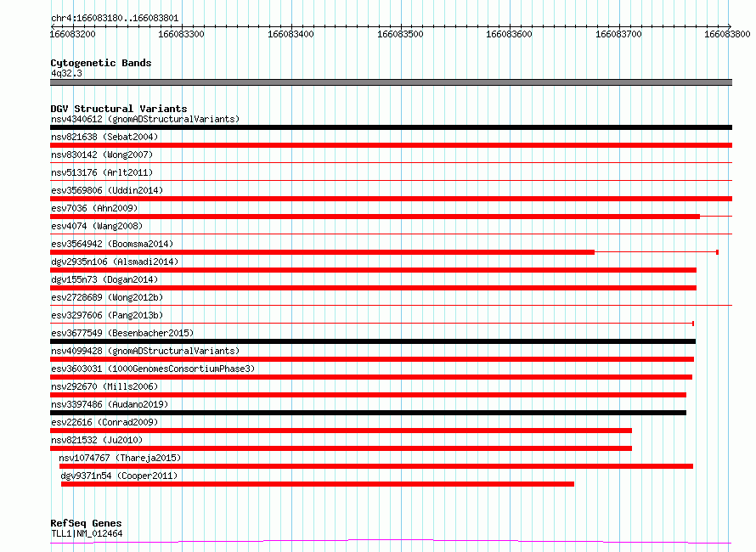Click the TLL1|NM_012464 gene label

87,533
